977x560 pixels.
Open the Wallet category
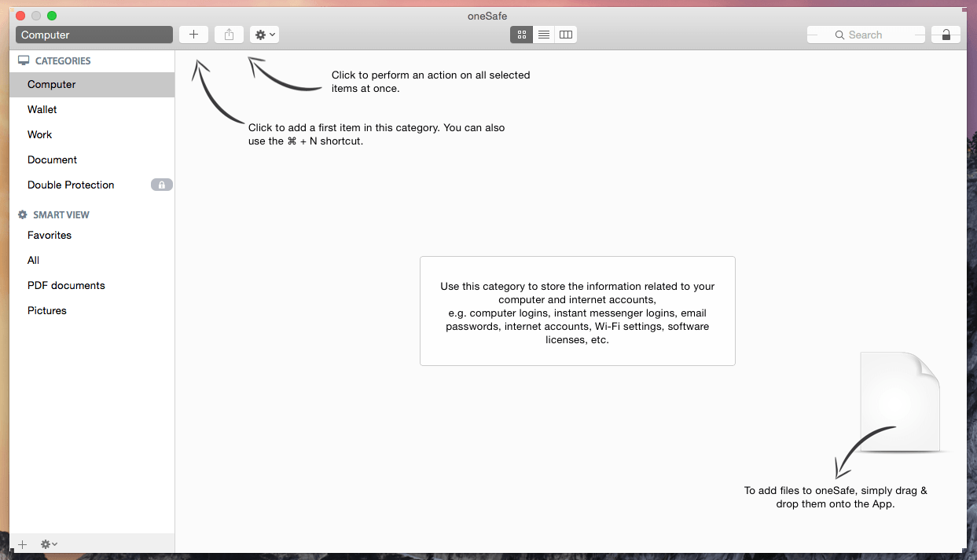click(92, 110)
